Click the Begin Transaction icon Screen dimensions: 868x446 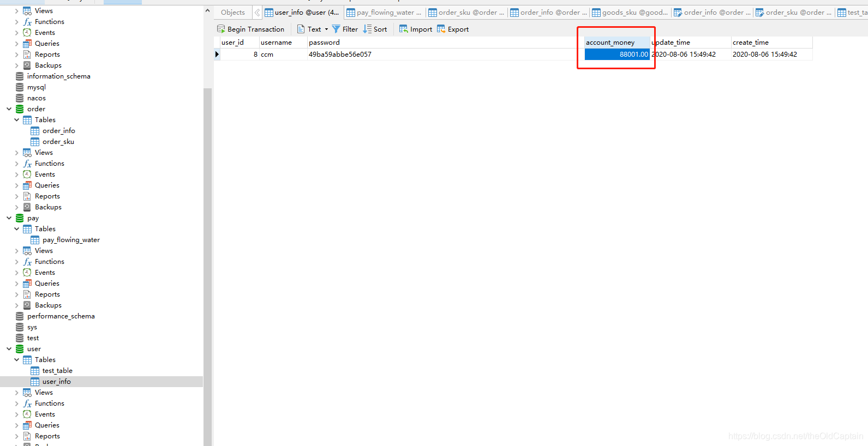click(x=220, y=29)
